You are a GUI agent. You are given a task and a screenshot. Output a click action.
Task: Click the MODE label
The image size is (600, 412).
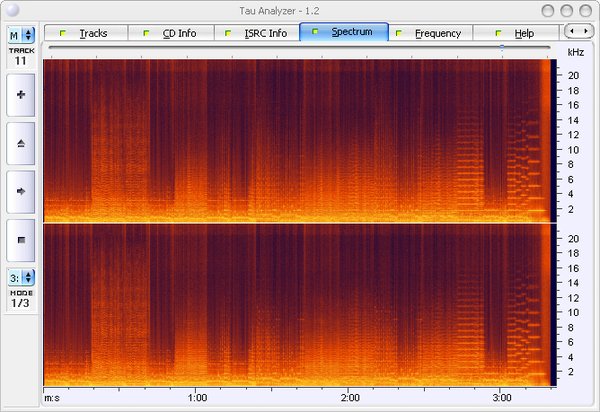click(x=21, y=293)
